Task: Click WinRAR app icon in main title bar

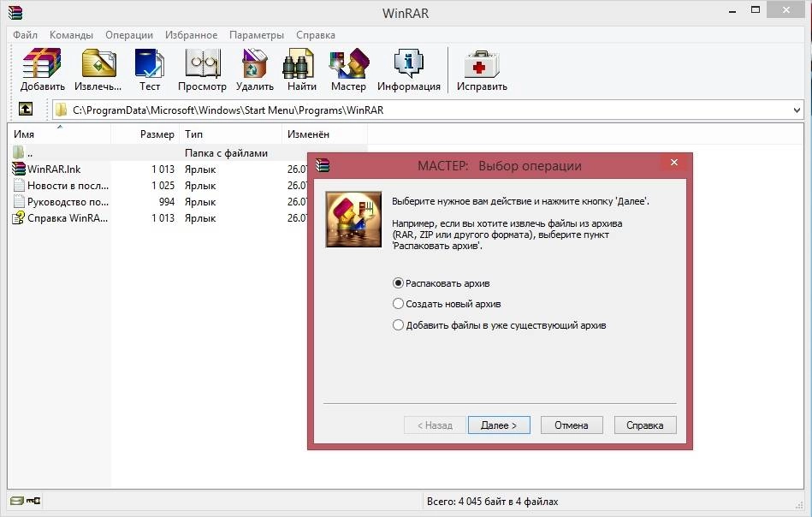Action: click(15, 12)
